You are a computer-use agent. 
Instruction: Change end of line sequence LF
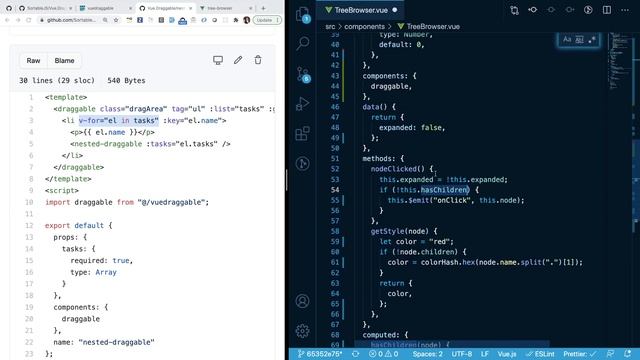484,354
